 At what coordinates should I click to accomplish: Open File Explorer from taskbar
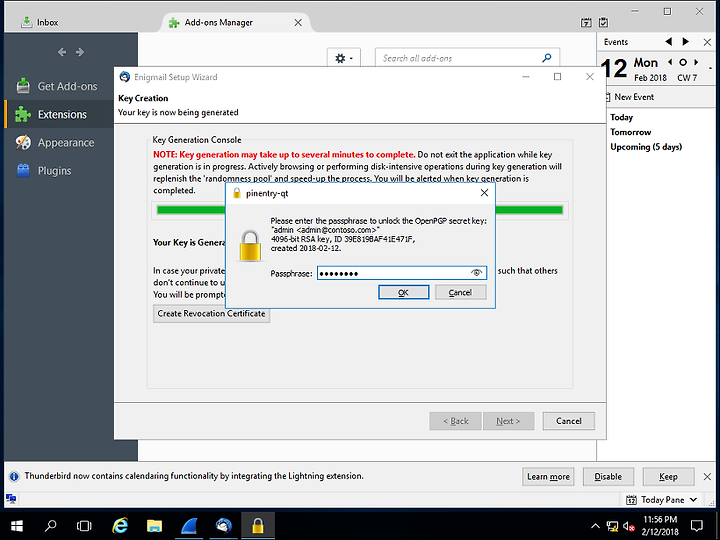coord(154,525)
